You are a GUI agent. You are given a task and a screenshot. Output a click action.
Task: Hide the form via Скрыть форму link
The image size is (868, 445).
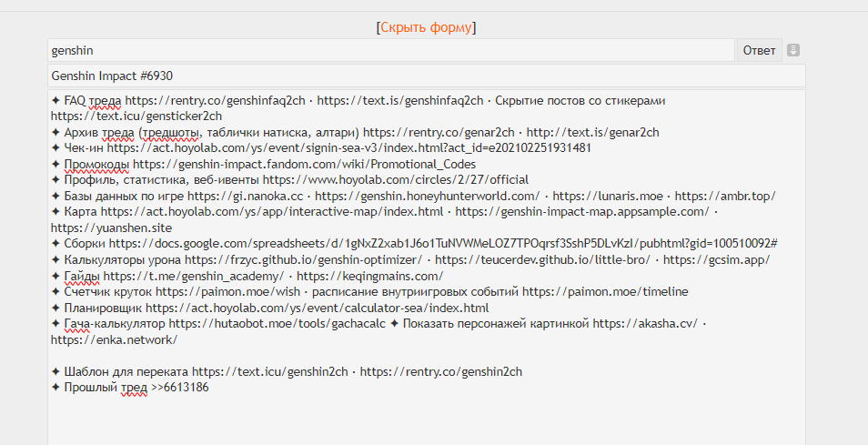pos(426,27)
